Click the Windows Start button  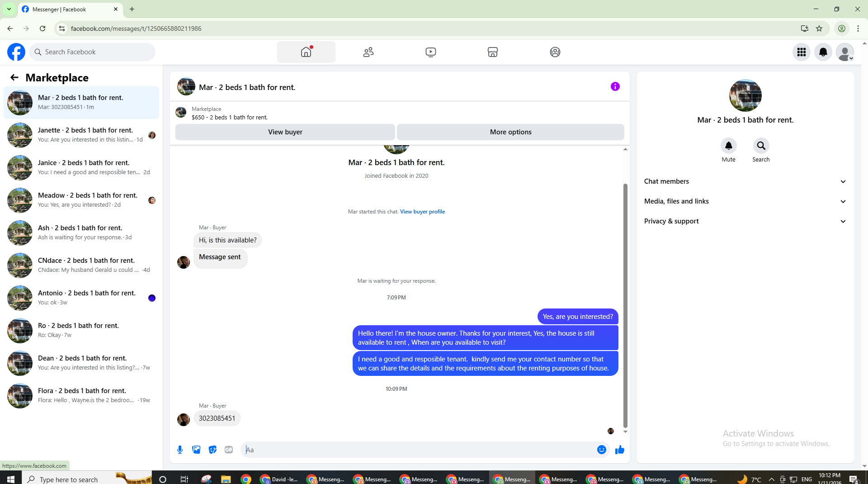11,479
